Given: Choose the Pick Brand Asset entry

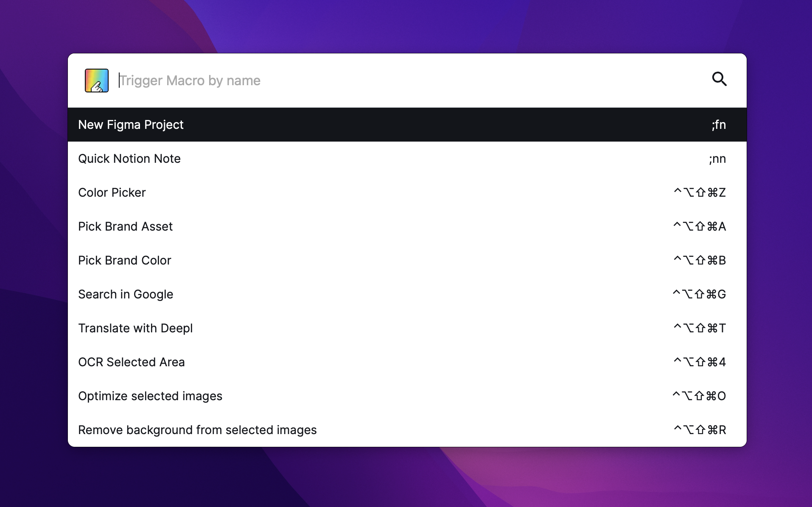Looking at the screenshot, I should 126,226.
